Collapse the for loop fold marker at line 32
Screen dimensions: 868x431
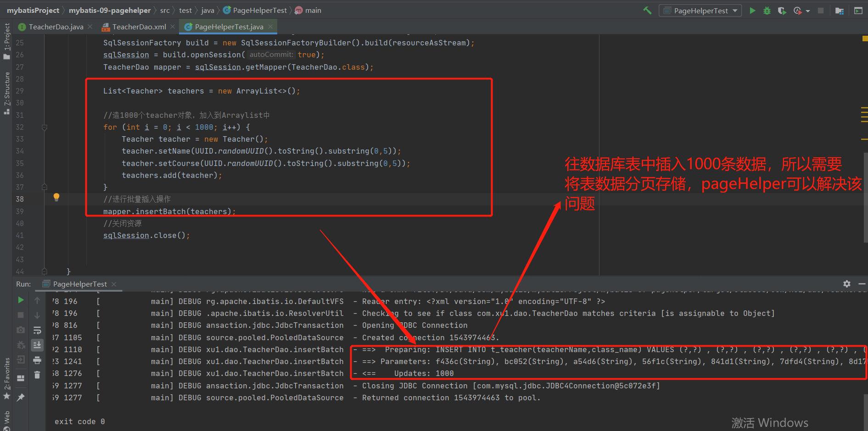(45, 127)
